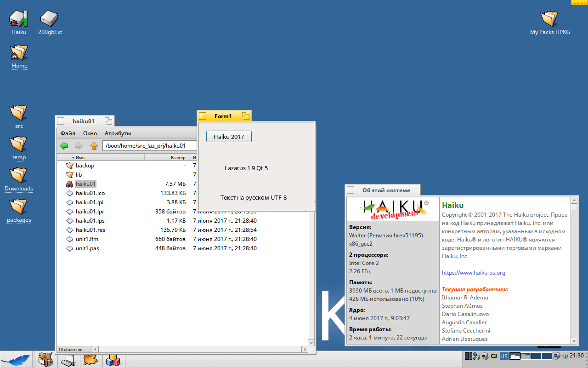Click the file list vertical scroll-down arrow

coord(311,343)
